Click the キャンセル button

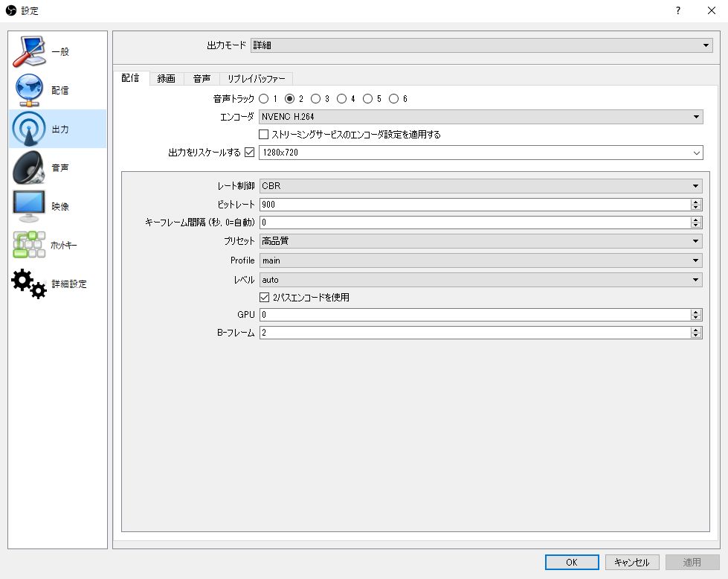click(632, 563)
